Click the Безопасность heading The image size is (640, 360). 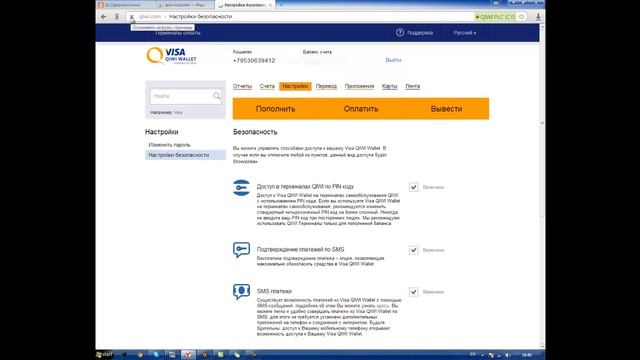[255, 132]
